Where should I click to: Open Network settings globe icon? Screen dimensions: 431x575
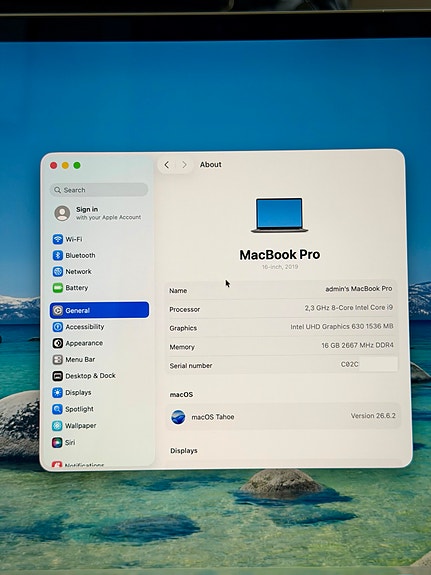(x=58, y=271)
